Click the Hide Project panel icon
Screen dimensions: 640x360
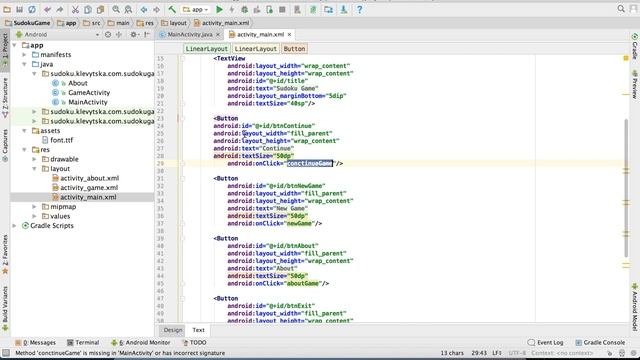(147, 35)
